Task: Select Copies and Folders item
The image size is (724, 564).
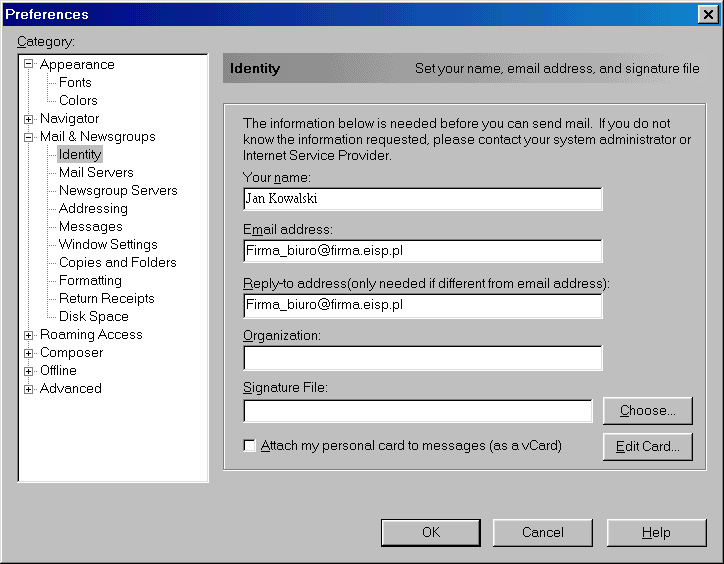Action: click(x=117, y=263)
